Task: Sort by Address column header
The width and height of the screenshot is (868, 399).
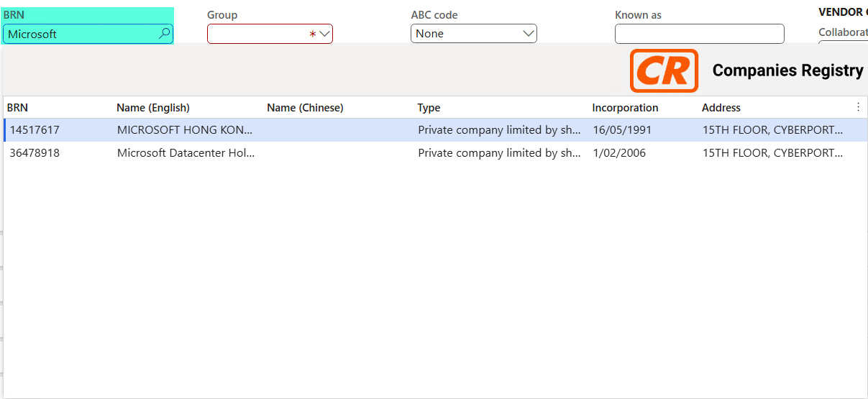Action: [x=721, y=108]
